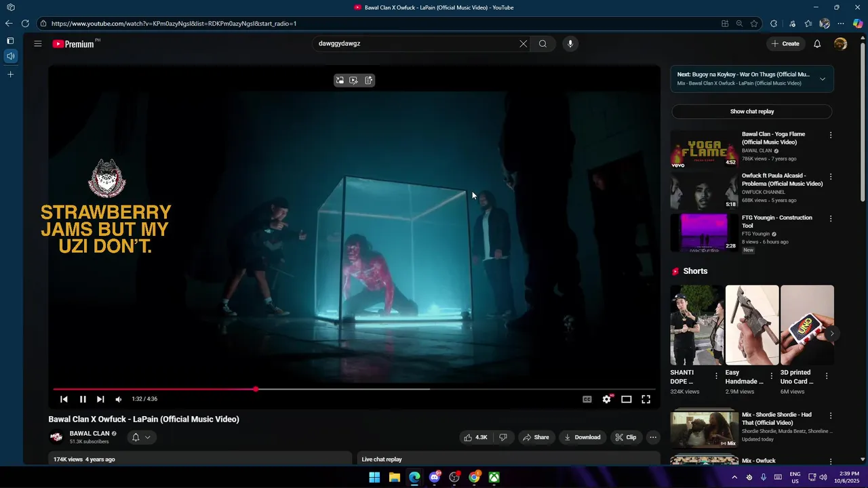Open Mix - Shordie Shordie playlist
Viewport: 868px width, 488px height.
tap(704, 428)
